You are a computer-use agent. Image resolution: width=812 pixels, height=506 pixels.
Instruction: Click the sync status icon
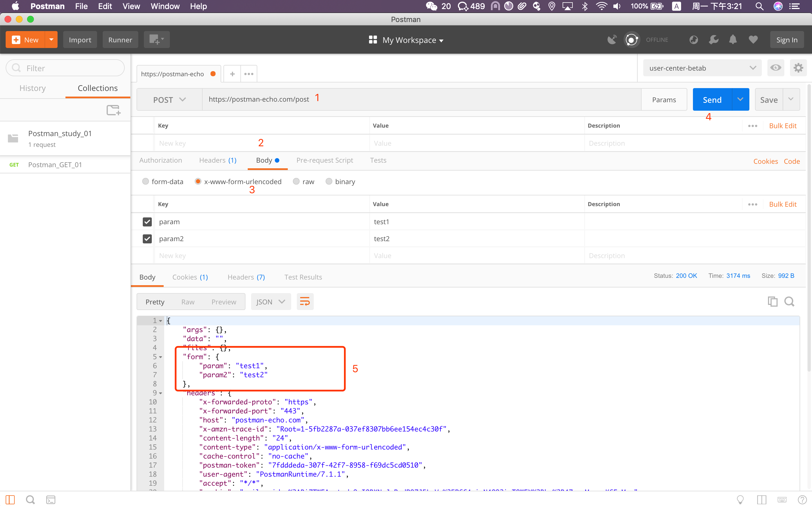631,40
